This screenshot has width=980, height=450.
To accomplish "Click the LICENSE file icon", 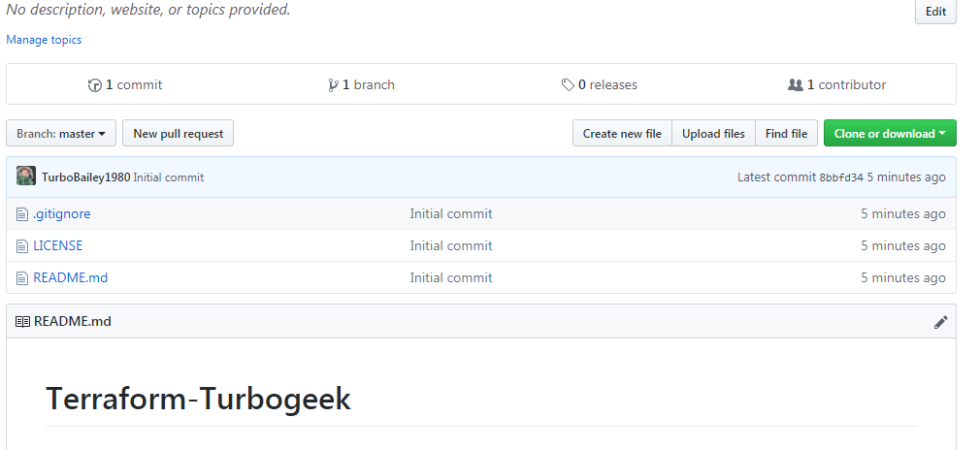I will click(22, 246).
